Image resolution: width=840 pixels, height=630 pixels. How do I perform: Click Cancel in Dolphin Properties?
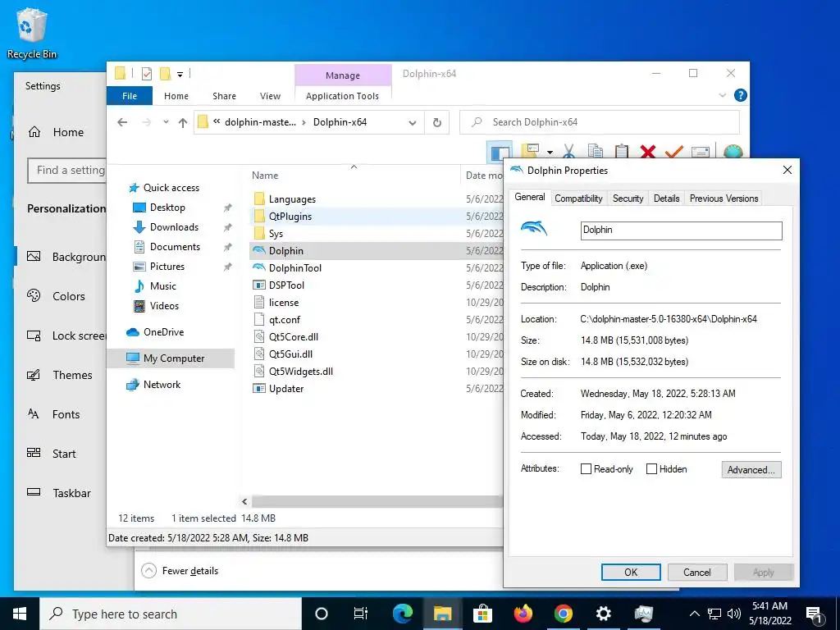click(x=697, y=572)
